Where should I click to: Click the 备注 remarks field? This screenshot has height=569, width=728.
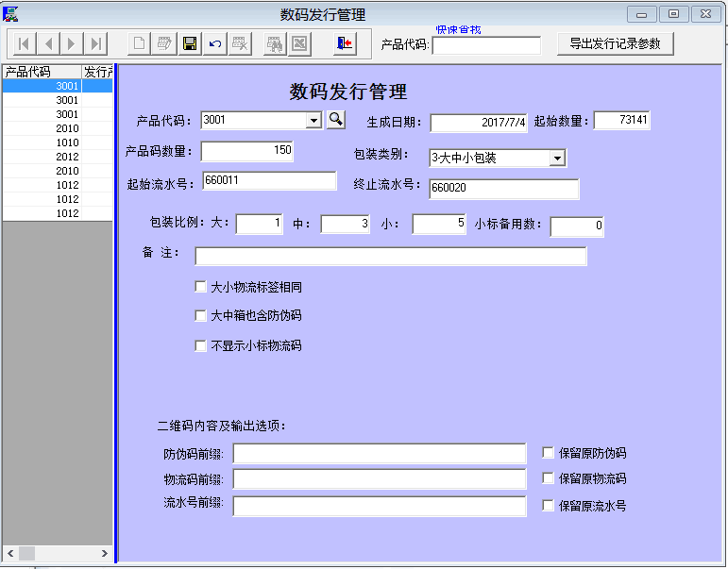391,256
